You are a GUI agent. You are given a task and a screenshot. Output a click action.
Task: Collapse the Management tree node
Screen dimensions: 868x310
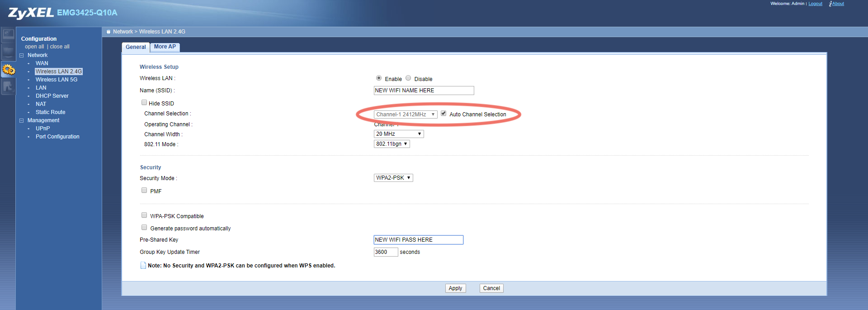coord(21,120)
